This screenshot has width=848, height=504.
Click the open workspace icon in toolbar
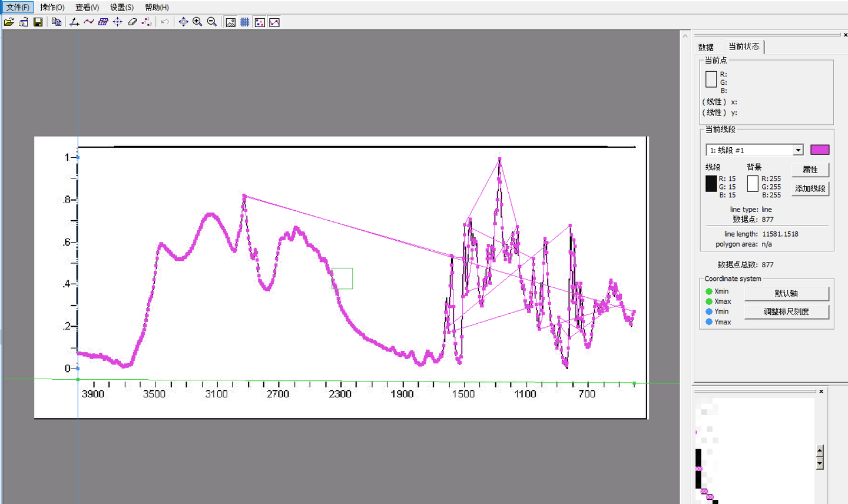tap(24, 22)
